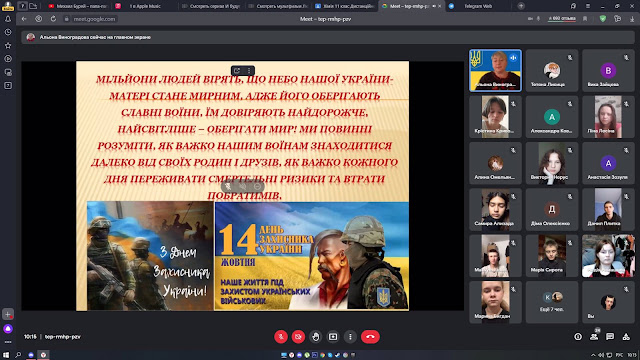Open Yandex Browser on the taskbar
The image size is (640, 360).
pos(43,355)
